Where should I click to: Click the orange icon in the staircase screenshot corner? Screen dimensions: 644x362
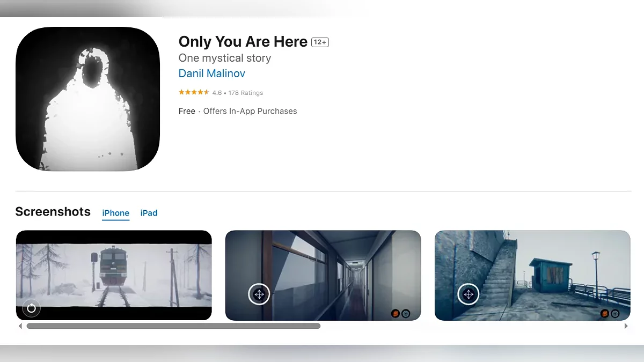605,313
